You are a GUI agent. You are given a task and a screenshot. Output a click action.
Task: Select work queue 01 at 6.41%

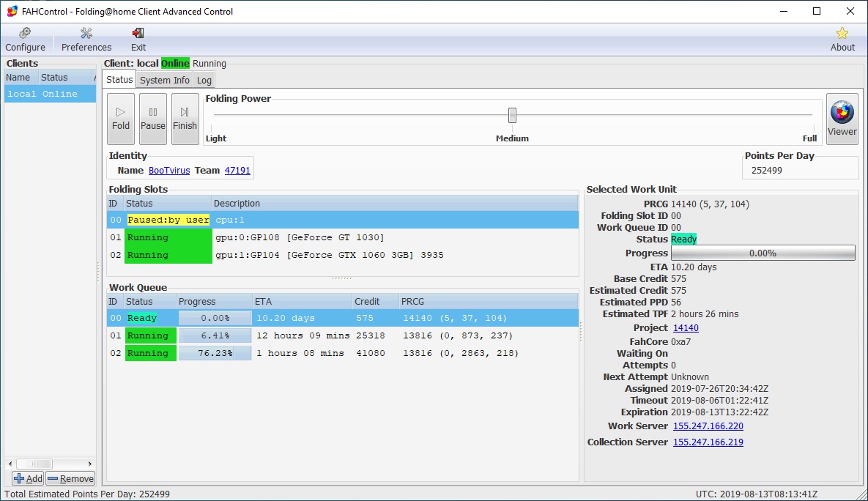pos(343,335)
